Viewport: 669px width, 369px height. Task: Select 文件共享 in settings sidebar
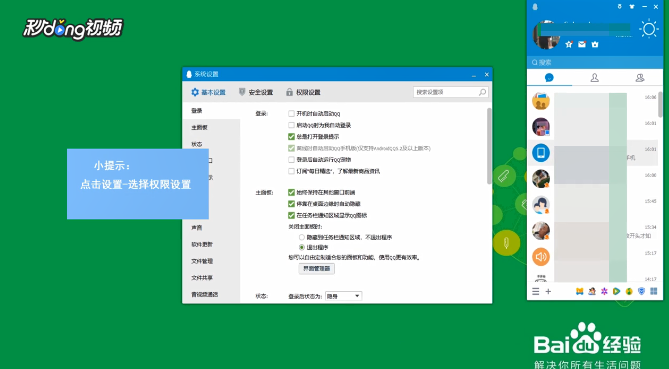pyautogui.click(x=211, y=278)
